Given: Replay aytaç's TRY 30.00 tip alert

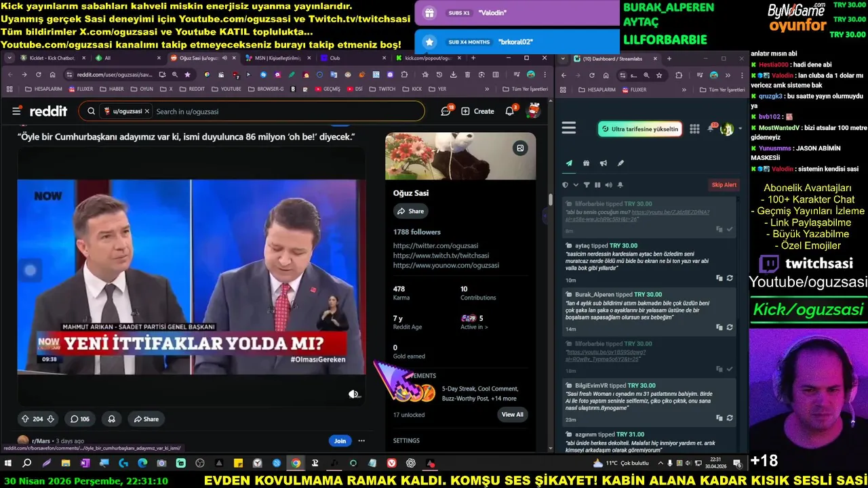Looking at the screenshot, I should pyautogui.click(x=730, y=278).
